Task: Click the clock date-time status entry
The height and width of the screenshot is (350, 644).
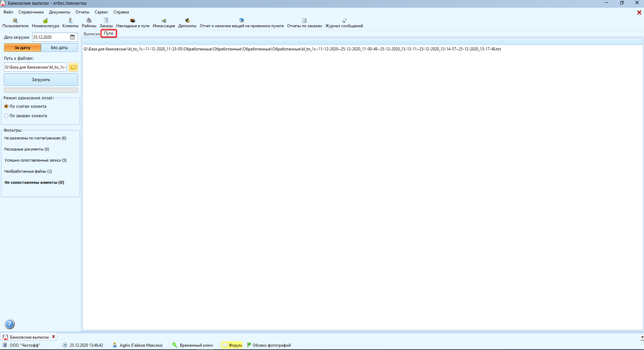Action: pos(83,345)
